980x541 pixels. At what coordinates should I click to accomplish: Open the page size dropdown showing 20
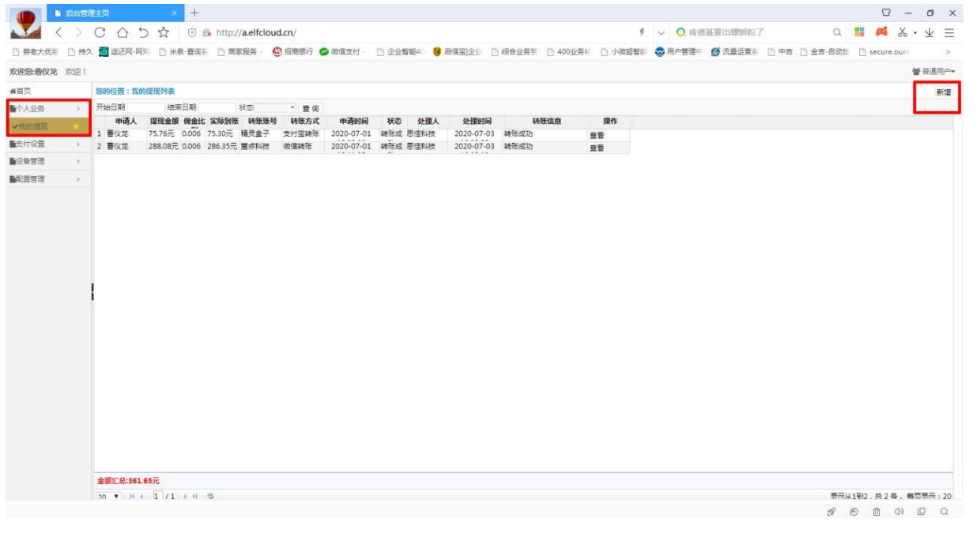click(x=107, y=496)
